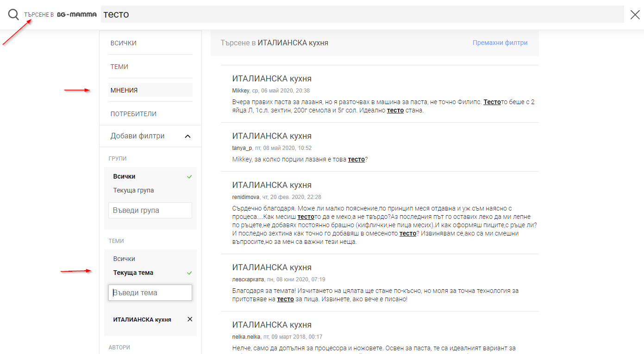Focus the Въведи тема text box

pyautogui.click(x=150, y=292)
